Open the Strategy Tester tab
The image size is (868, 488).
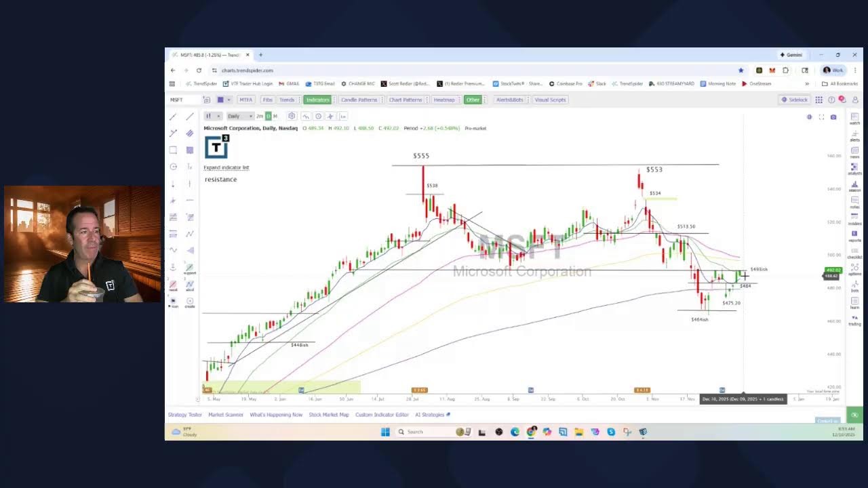coord(185,415)
